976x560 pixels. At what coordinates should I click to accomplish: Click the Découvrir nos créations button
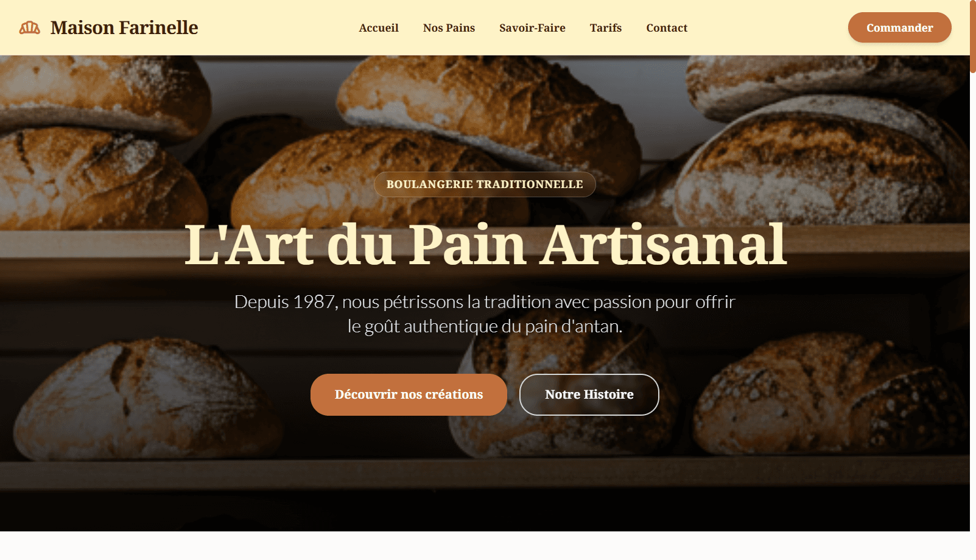pyautogui.click(x=409, y=394)
